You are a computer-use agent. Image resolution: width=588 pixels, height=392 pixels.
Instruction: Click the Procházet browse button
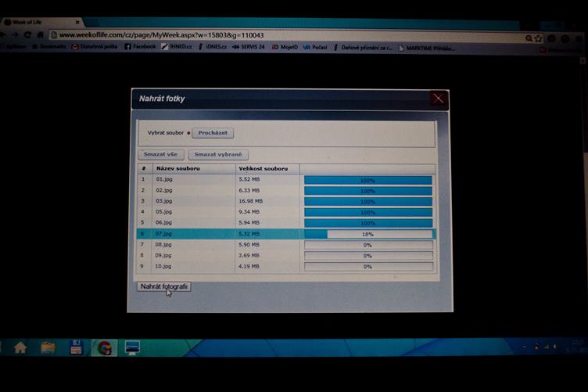(213, 133)
